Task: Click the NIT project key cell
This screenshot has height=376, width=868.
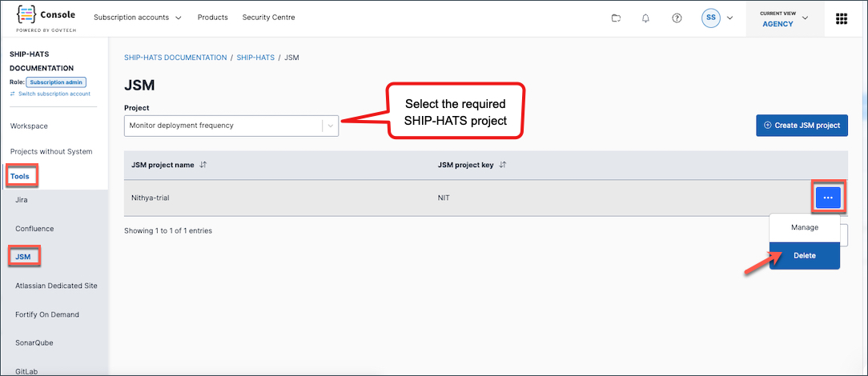Action: [444, 198]
